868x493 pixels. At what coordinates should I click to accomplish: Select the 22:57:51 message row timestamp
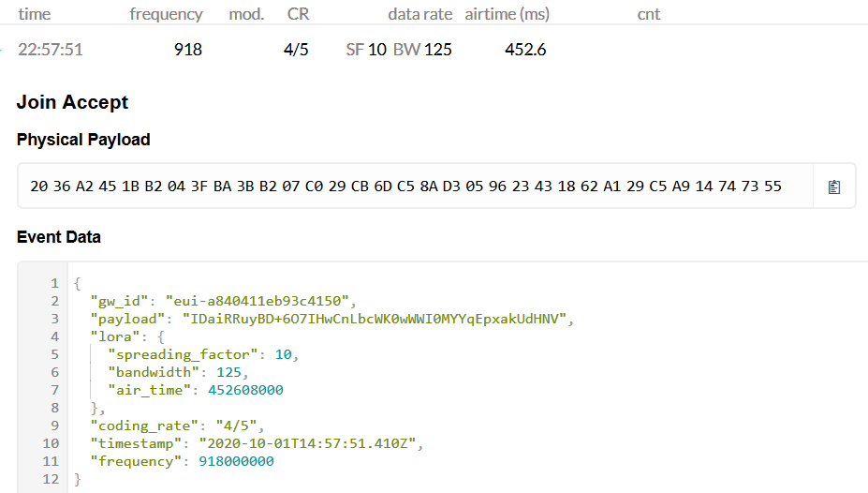[51, 50]
